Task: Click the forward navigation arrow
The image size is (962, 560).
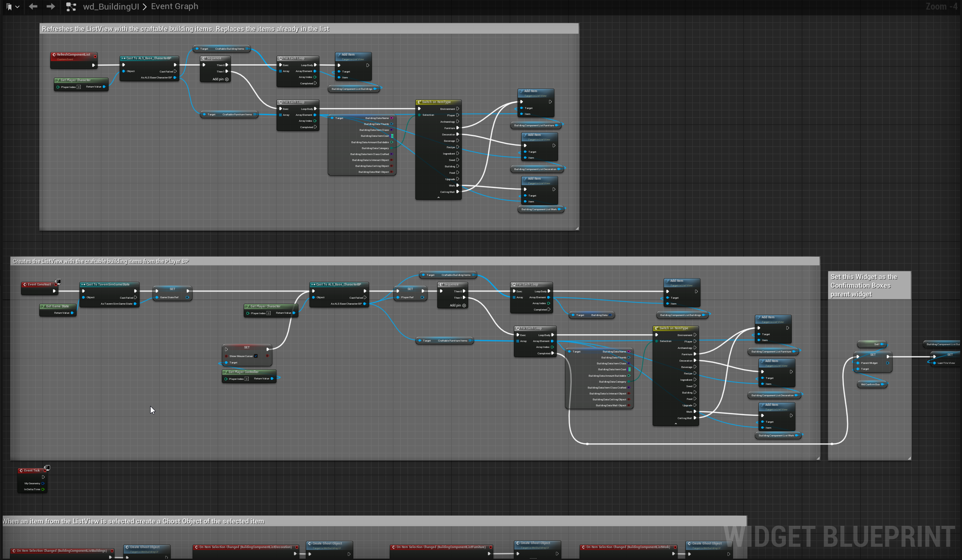Action: click(51, 6)
